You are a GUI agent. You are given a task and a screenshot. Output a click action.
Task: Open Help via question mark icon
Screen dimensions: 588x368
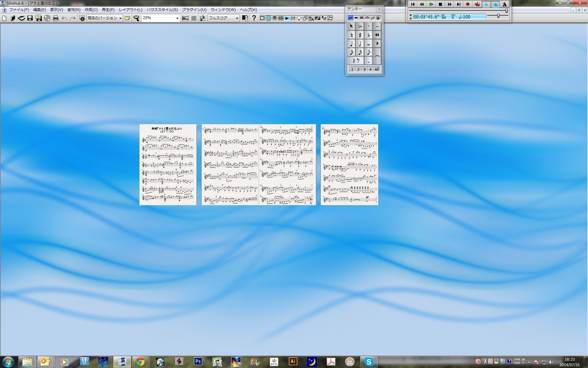click(254, 18)
